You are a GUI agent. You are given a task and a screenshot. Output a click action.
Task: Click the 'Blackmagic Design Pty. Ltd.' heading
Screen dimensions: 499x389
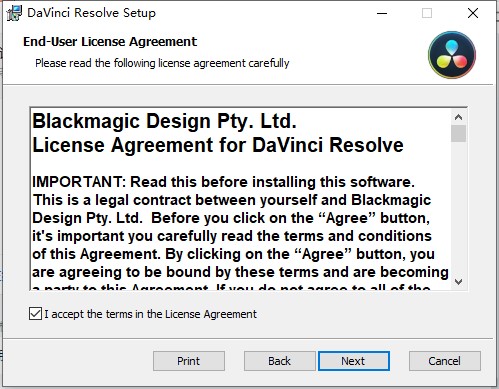[164, 121]
